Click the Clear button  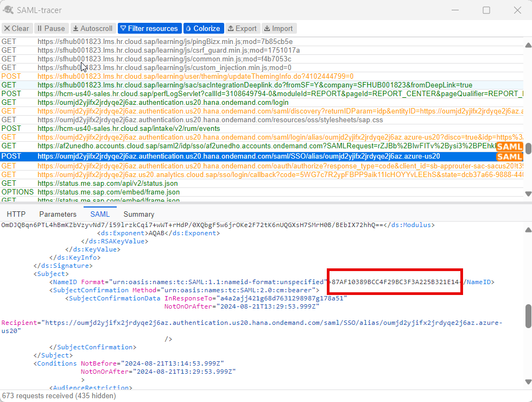[x=17, y=28]
